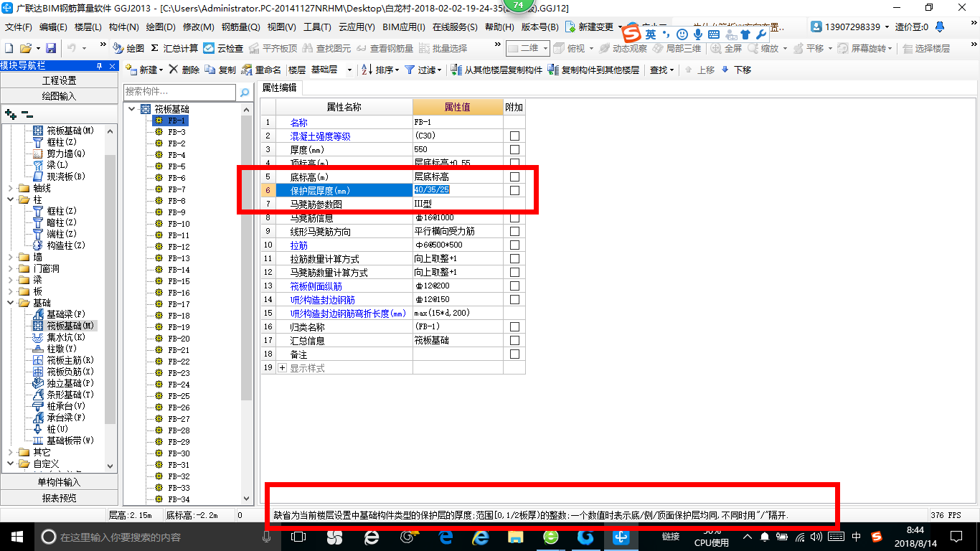The width and height of the screenshot is (980, 551).
Task: Open the 在线服务(S) menu
Action: click(455, 27)
